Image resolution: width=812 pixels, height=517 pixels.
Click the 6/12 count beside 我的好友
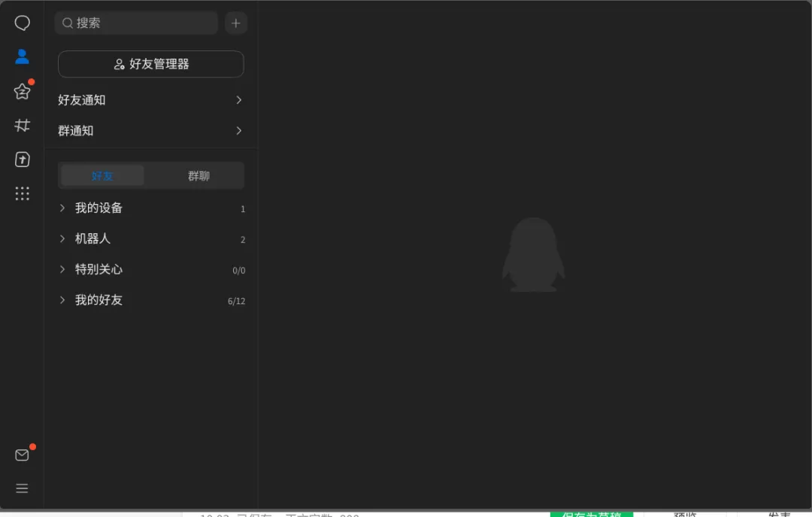point(236,301)
